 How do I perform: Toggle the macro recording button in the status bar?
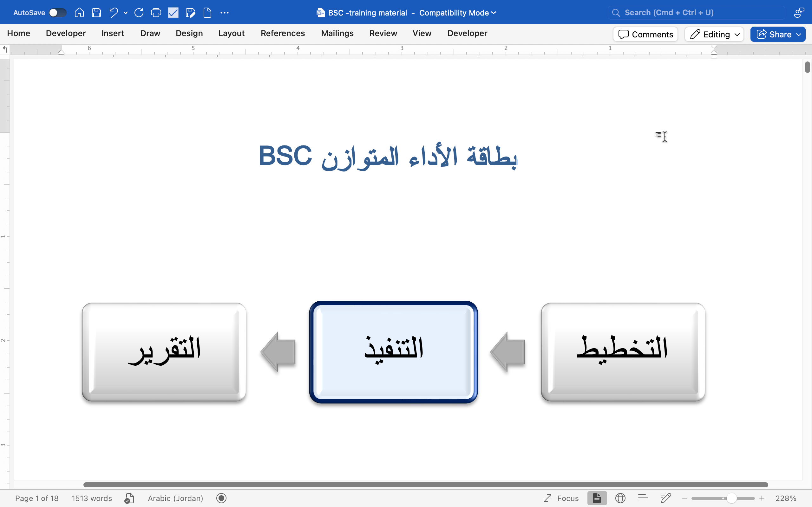click(x=221, y=498)
